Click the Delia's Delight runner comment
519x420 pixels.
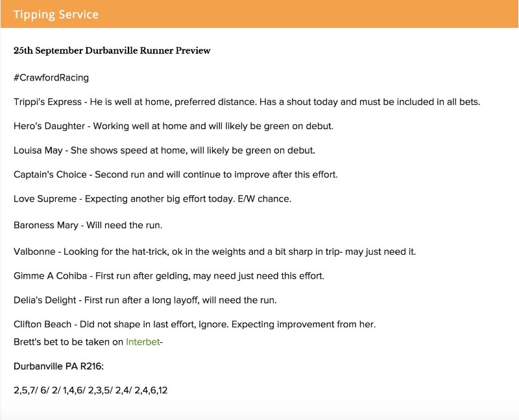[145, 300]
